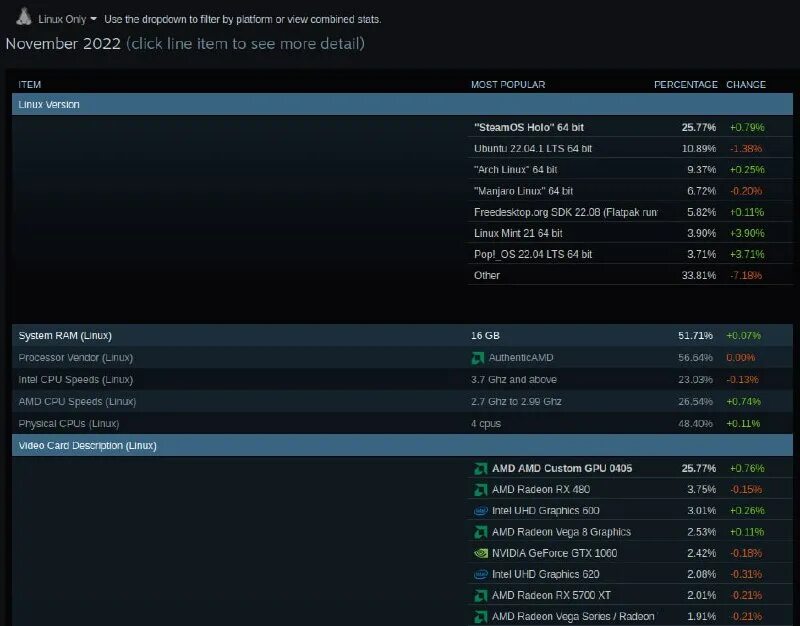Click the AMD logo beside Radeon Vega 8 Graphics
Screen dimensions: 800x626
coord(478,531)
